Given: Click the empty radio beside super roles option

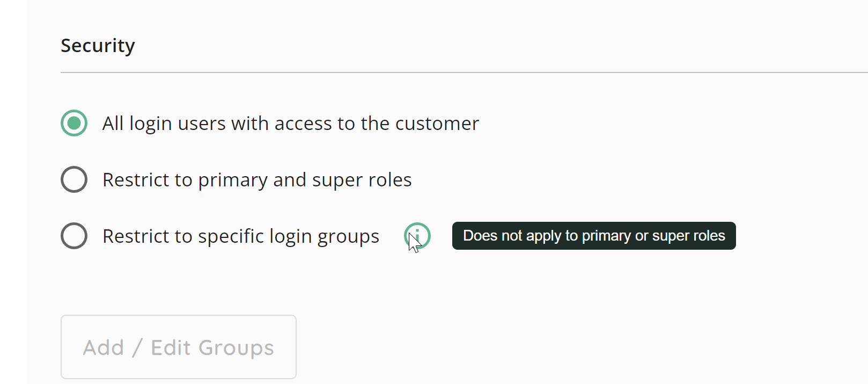Looking at the screenshot, I should [74, 179].
